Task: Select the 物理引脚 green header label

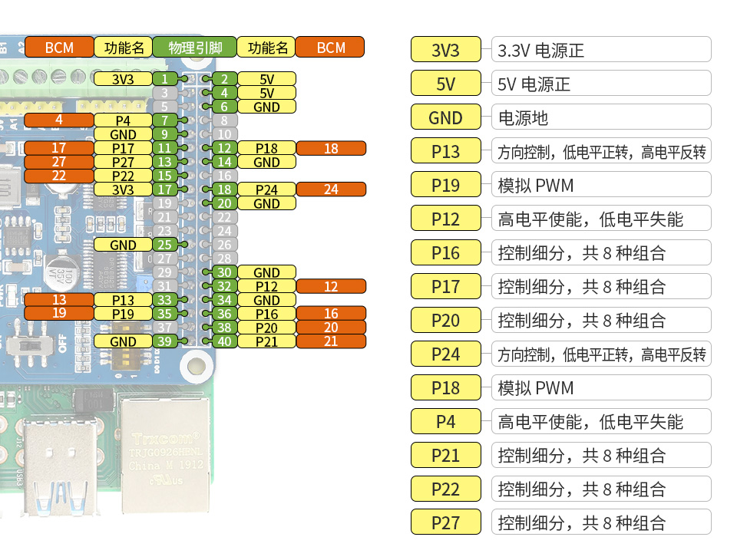Action: [193, 47]
